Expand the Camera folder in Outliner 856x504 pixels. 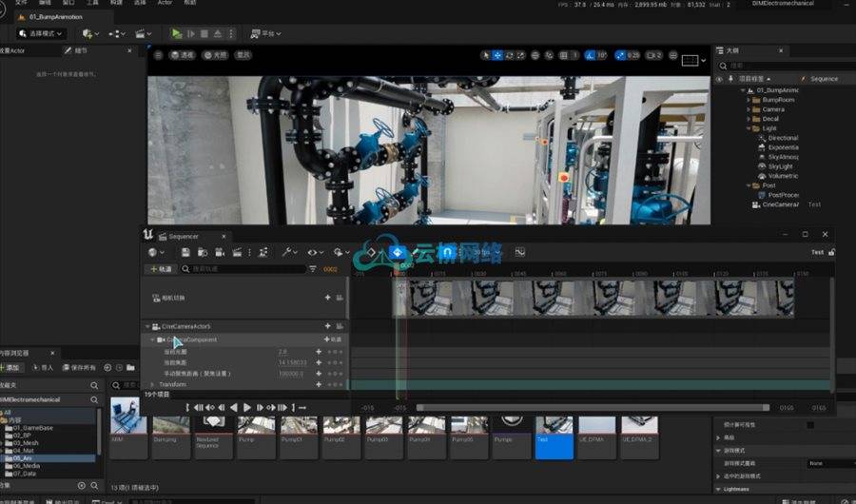coord(749,109)
